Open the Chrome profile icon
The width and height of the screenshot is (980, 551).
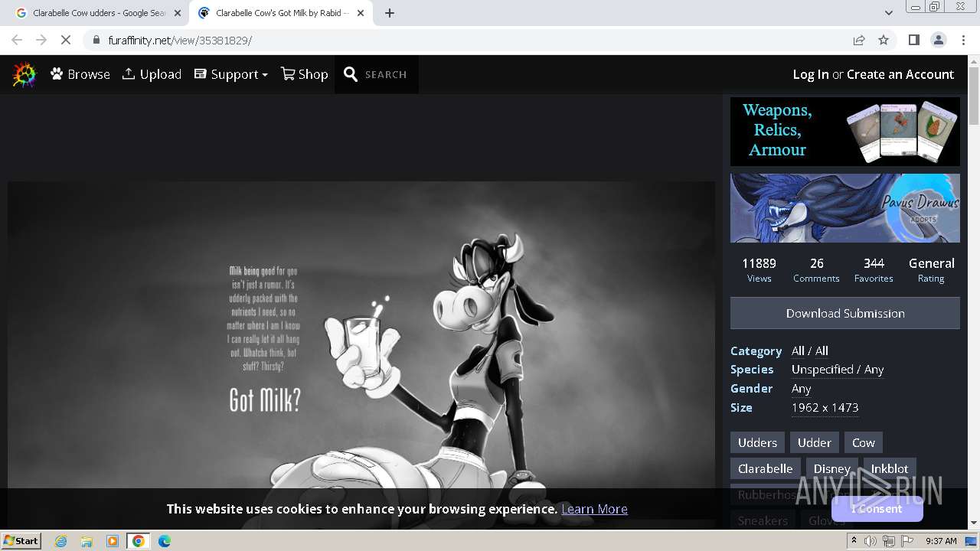(x=938, y=40)
